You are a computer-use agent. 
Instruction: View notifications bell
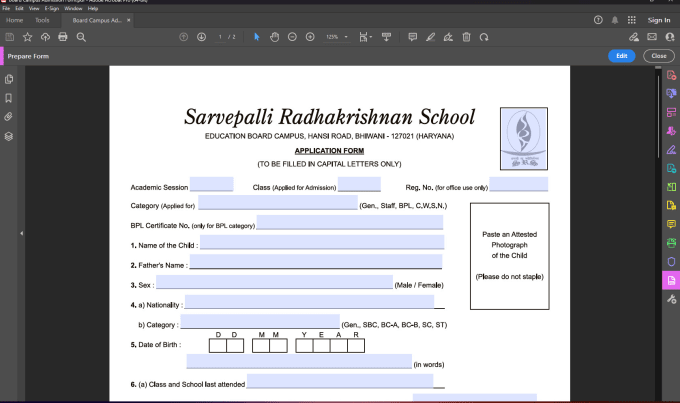coord(615,20)
